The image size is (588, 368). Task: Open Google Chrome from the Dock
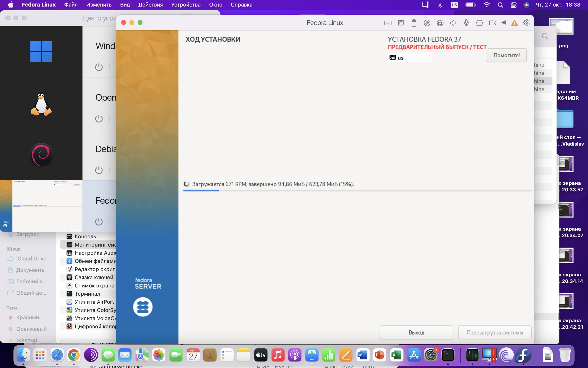(x=74, y=355)
